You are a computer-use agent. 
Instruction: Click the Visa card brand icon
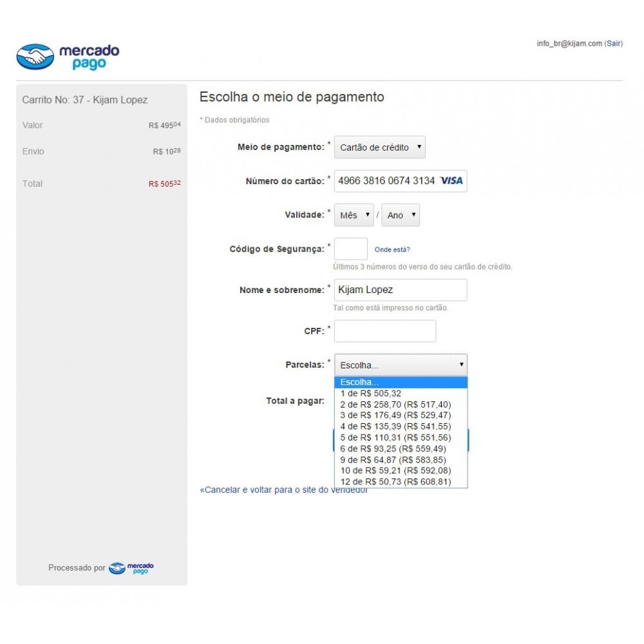(451, 181)
